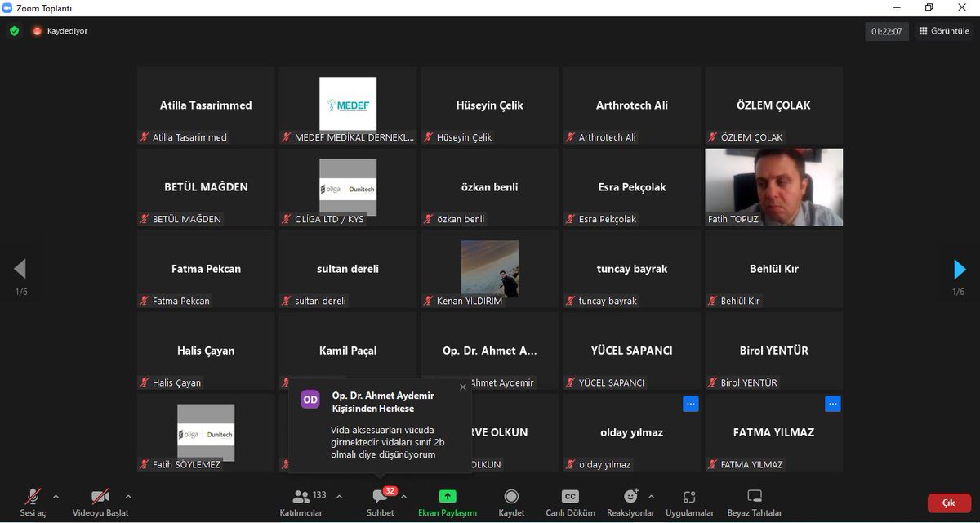Viewport: 980px width, 523px height.
Task: Select Hüseyin Çelik participant tile
Action: [x=490, y=105]
